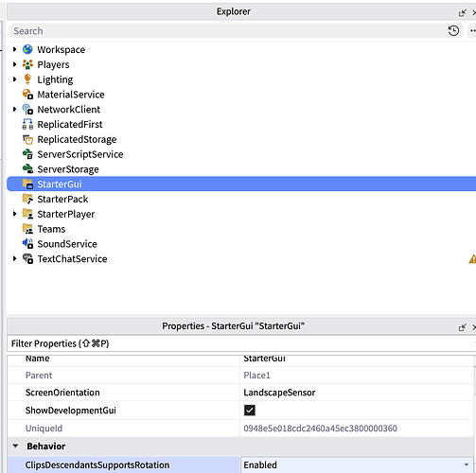The height and width of the screenshot is (473, 476).
Task: Click the Workspace globe icon
Action: click(x=27, y=49)
